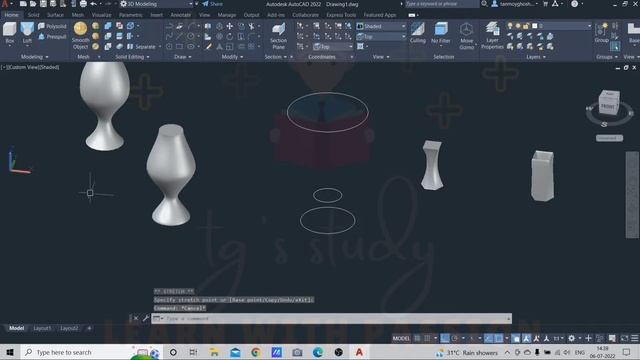Toggle the Culling selection option
The image size is (640, 360).
coord(418,33)
